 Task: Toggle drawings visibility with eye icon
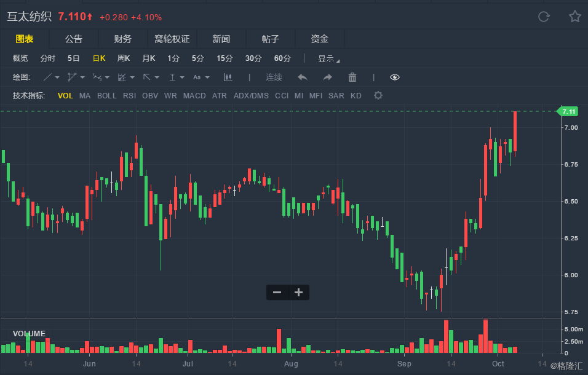click(x=394, y=77)
